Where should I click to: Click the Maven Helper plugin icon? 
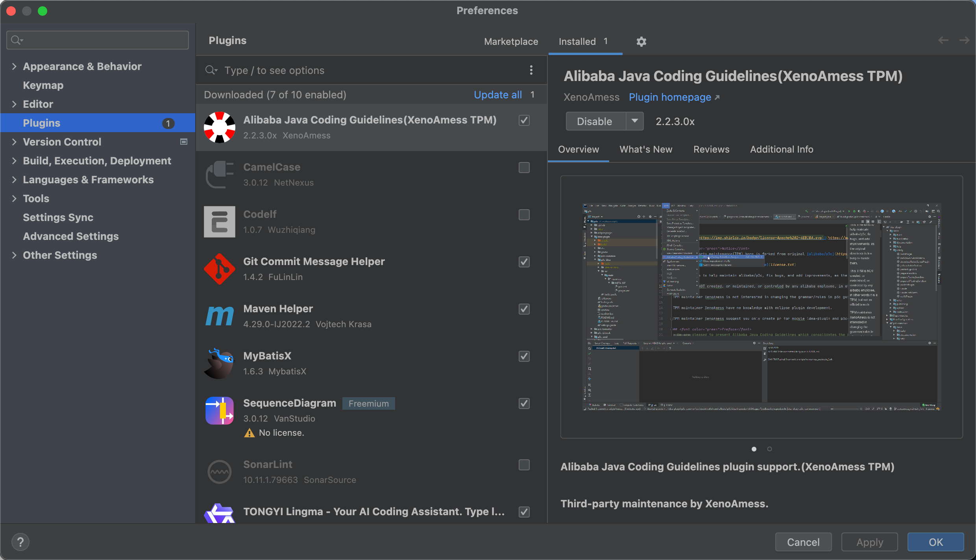[x=219, y=316]
